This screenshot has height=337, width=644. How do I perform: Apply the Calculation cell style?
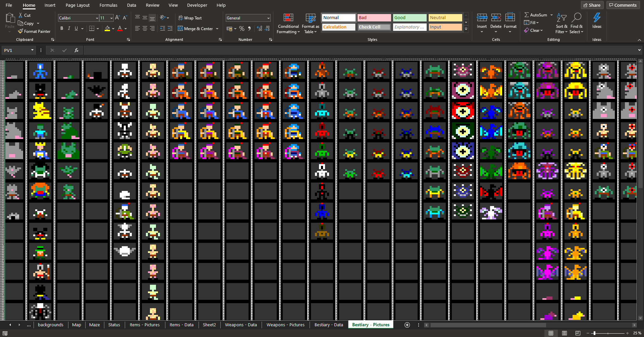point(338,27)
